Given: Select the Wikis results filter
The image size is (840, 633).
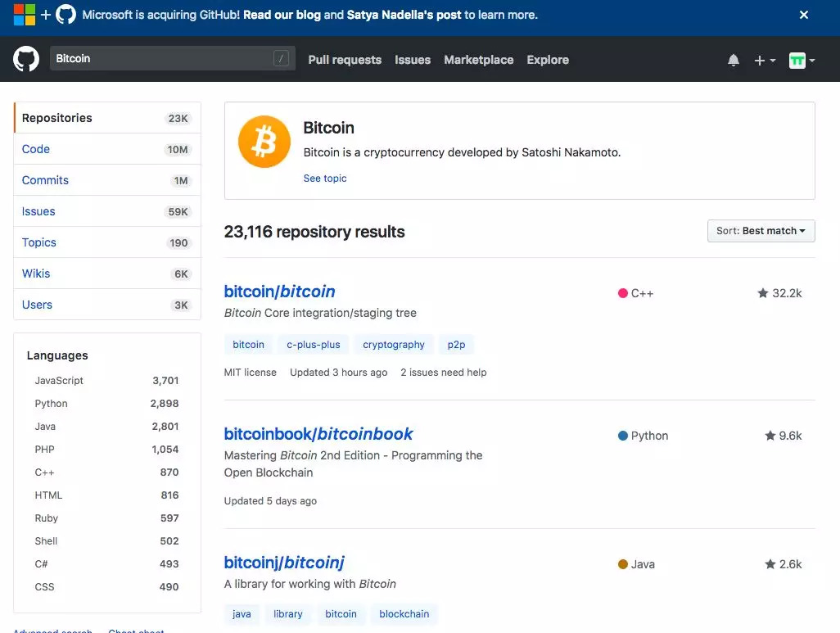Looking at the screenshot, I should click(x=107, y=274).
